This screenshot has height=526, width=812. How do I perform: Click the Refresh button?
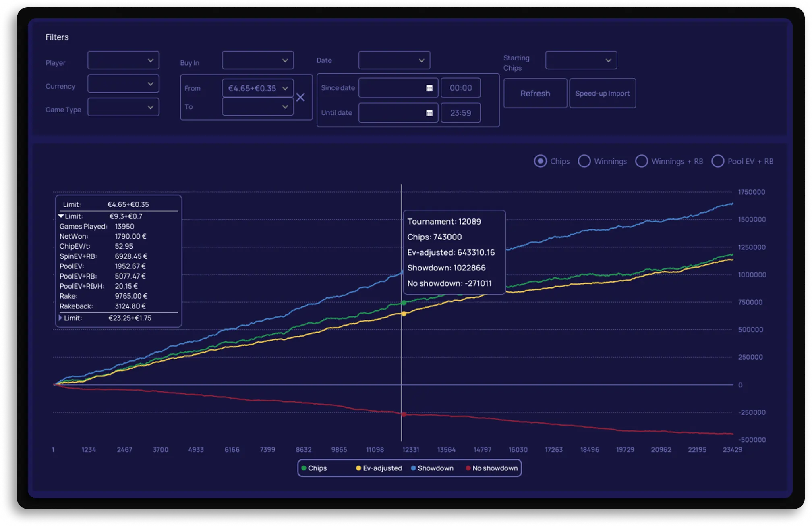click(x=535, y=94)
